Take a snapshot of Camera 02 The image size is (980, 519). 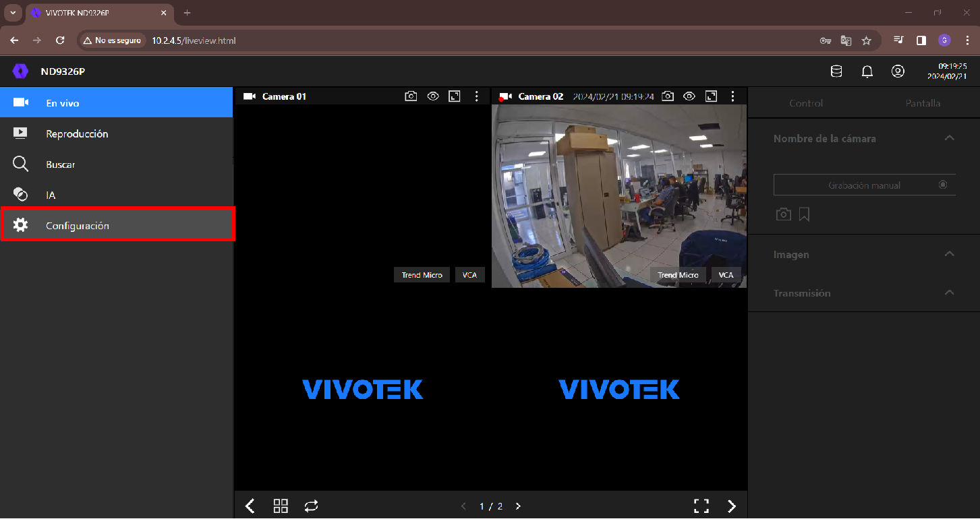(668, 96)
